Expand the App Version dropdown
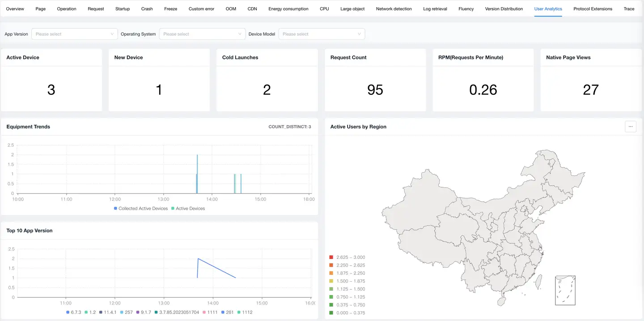Image resolution: width=644 pixels, height=321 pixels. point(74,34)
